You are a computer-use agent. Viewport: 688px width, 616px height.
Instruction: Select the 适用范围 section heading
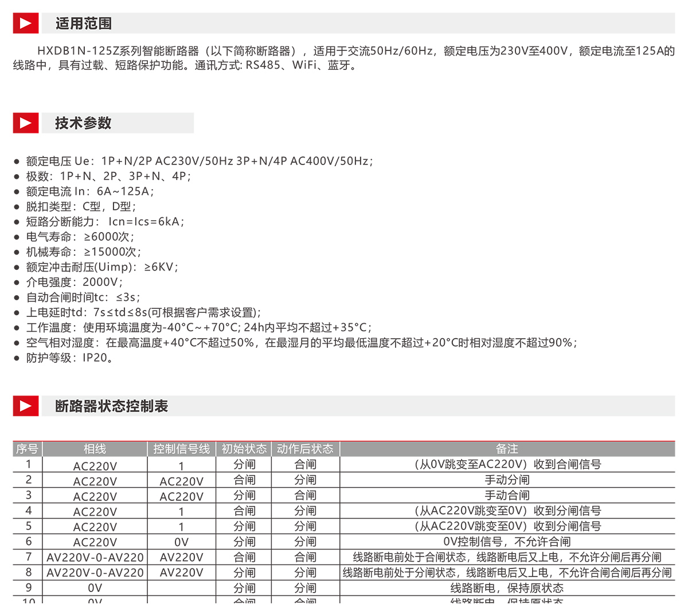point(84,23)
